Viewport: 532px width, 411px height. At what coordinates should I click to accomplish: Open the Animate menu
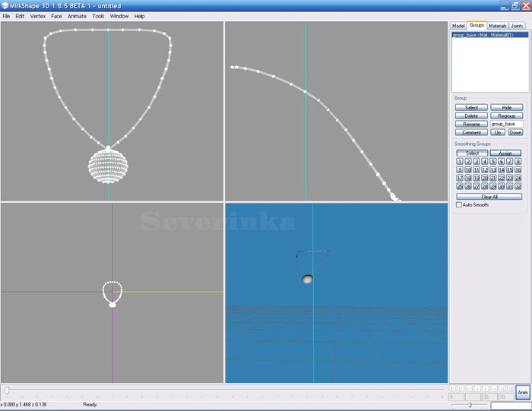[x=77, y=16]
